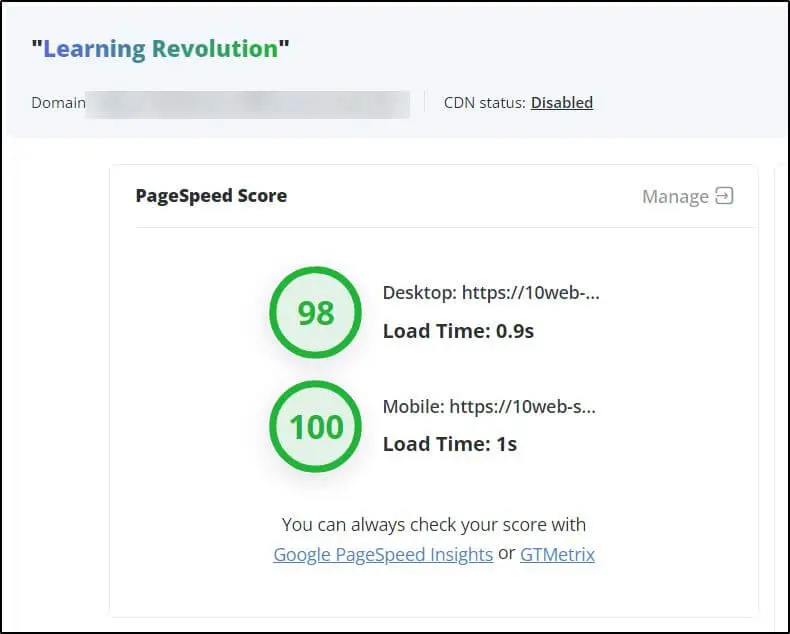Click the word 'or' between the score links

506,554
